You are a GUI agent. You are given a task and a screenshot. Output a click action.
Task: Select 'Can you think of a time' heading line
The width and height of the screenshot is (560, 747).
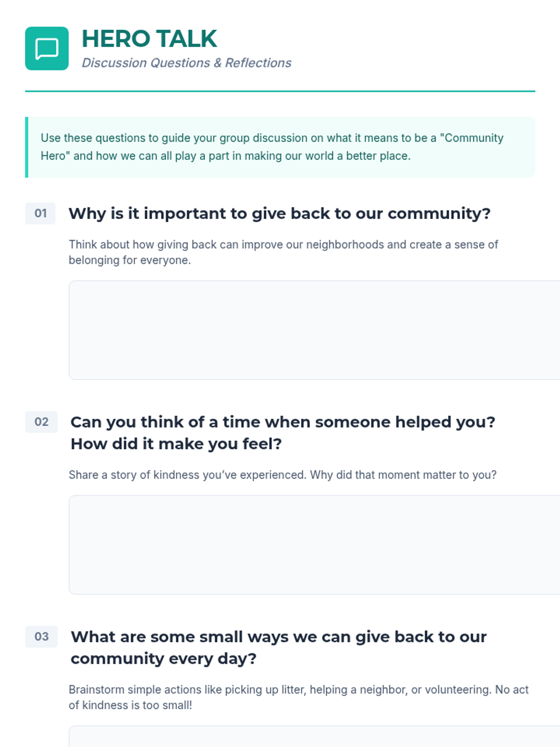pos(283,422)
